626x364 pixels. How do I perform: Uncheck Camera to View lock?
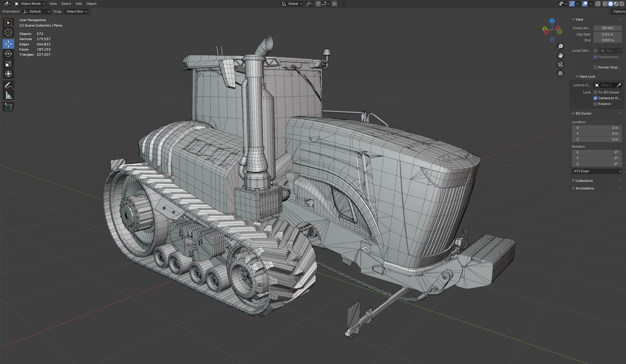click(x=595, y=98)
